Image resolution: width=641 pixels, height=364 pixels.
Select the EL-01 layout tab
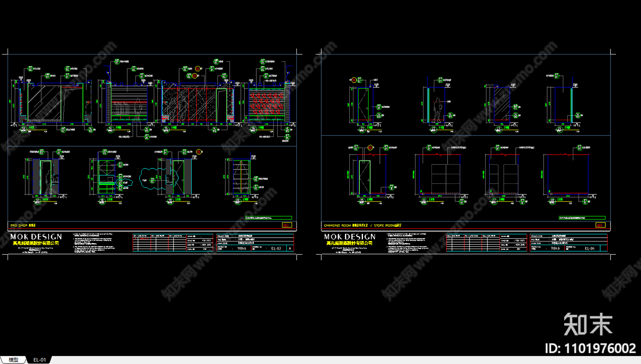tap(39, 360)
